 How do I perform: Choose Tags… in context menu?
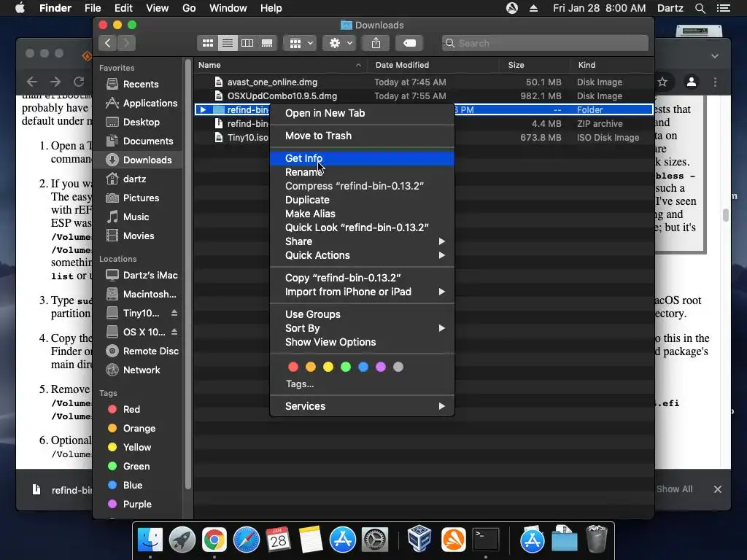(300, 384)
